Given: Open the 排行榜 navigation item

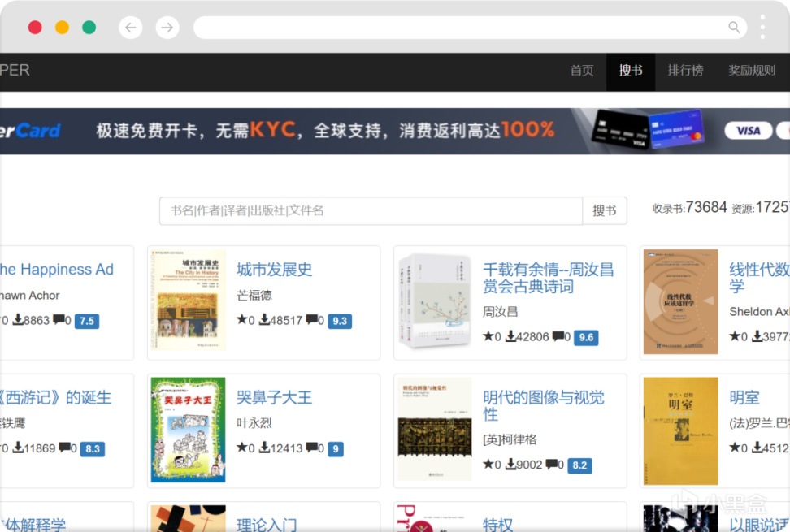Looking at the screenshot, I should pyautogui.click(x=685, y=71).
